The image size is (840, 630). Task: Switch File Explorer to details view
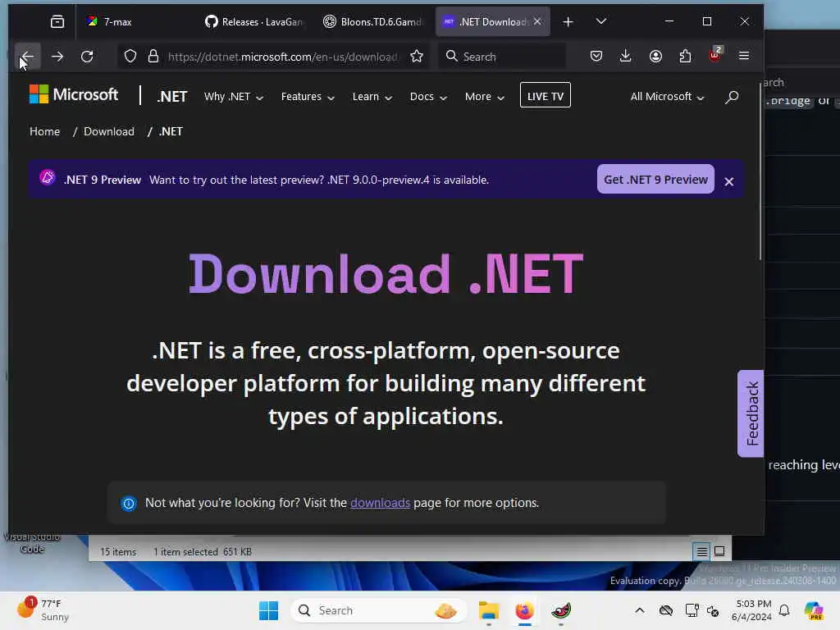[702, 552]
